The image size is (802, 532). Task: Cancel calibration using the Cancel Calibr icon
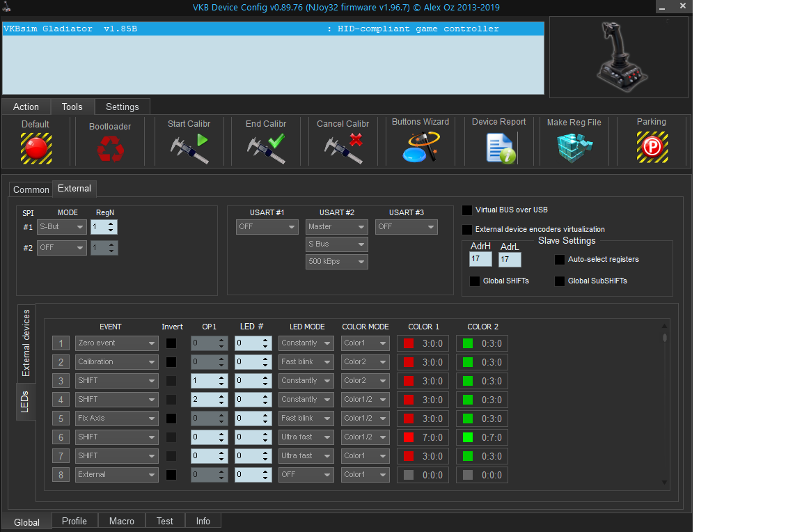coord(343,148)
